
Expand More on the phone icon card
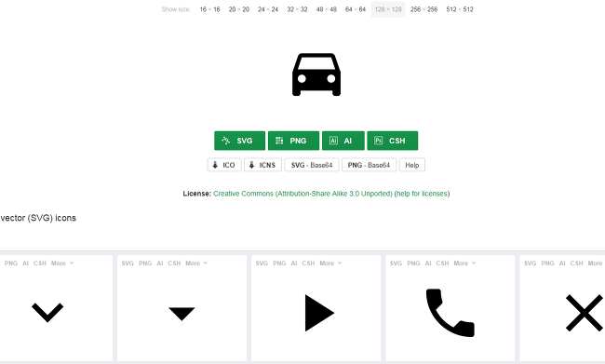click(465, 263)
